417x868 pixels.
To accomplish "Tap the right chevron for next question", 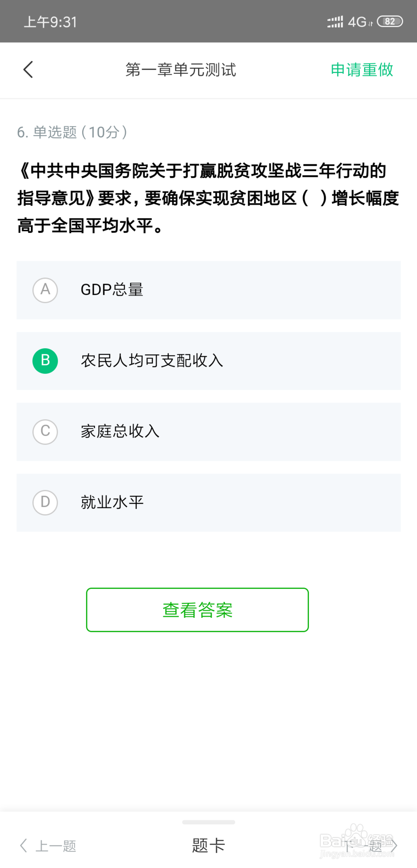I will pyautogui.click(x=393, y=845).
